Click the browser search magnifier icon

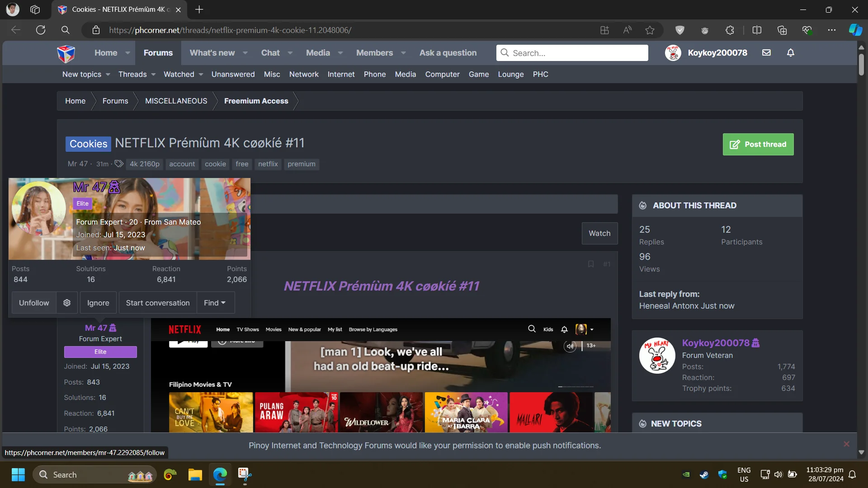point(66,30)
